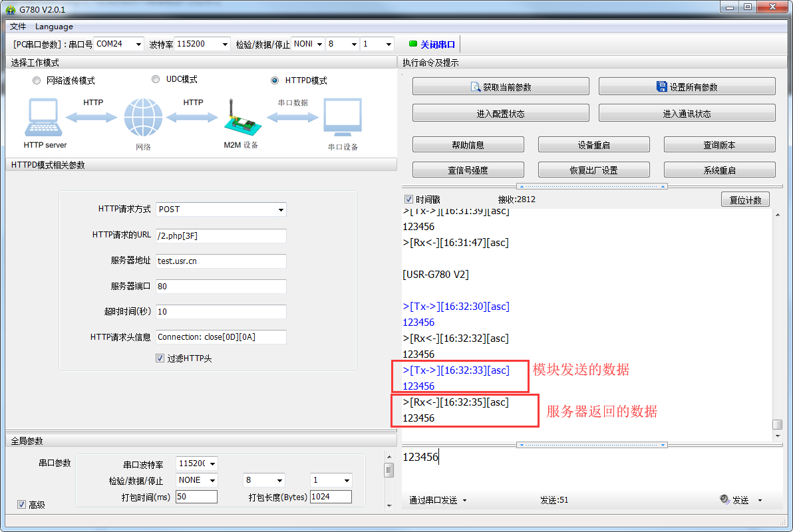
Task: Click the network globe icon
Action: (x=143, y=118)
